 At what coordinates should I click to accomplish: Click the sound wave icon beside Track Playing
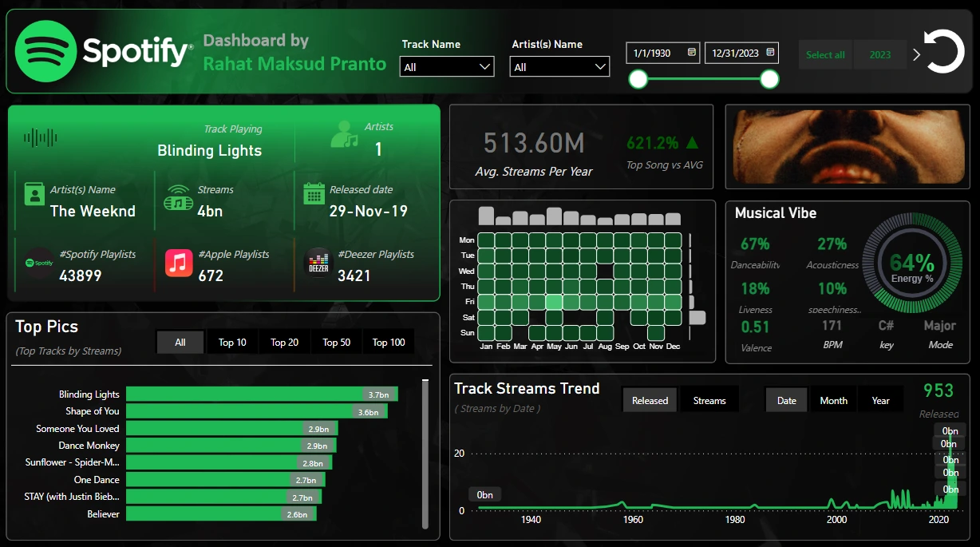coord(40,138)
